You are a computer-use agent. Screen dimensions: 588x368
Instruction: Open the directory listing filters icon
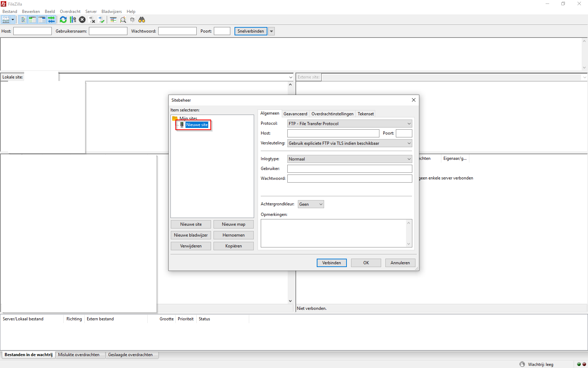(x=113, y=20)
